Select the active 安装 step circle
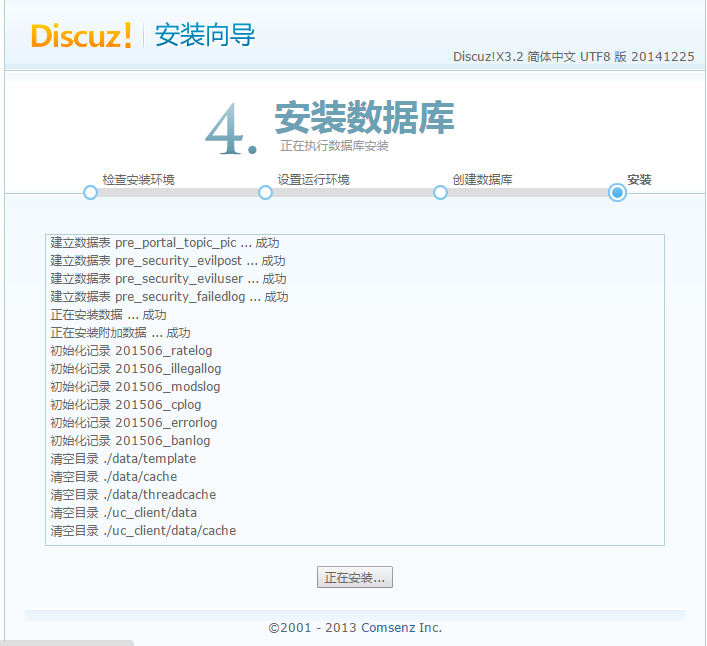 click(617, 192)
